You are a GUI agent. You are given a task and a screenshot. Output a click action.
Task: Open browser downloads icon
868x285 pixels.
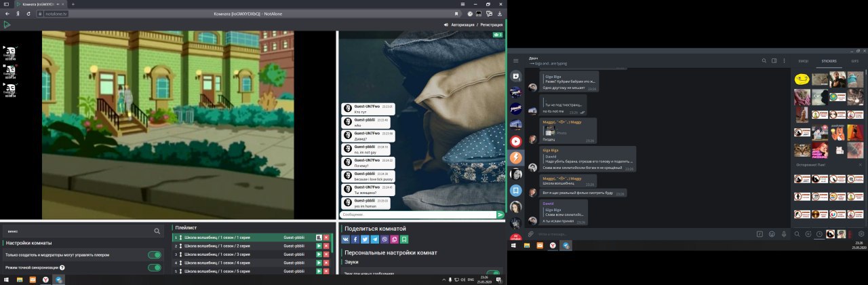coord(498,13)
